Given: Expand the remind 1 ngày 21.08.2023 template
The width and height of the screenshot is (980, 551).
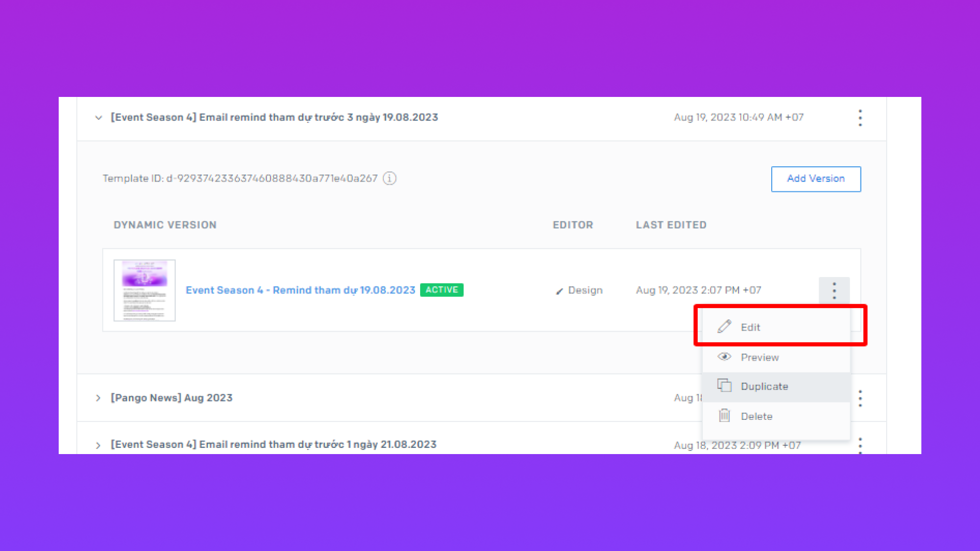Looking at the screenshot, I should pos(98,445).
